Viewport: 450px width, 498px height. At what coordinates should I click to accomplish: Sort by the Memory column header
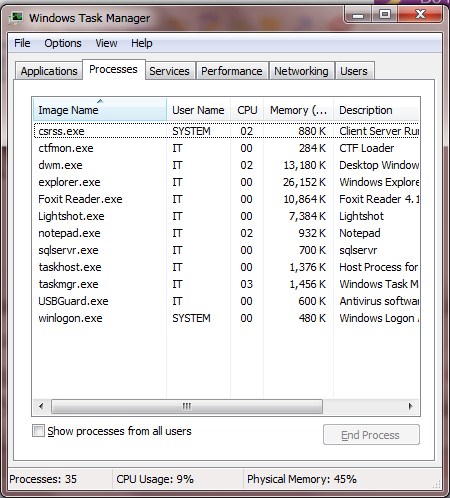pos(298,110)
